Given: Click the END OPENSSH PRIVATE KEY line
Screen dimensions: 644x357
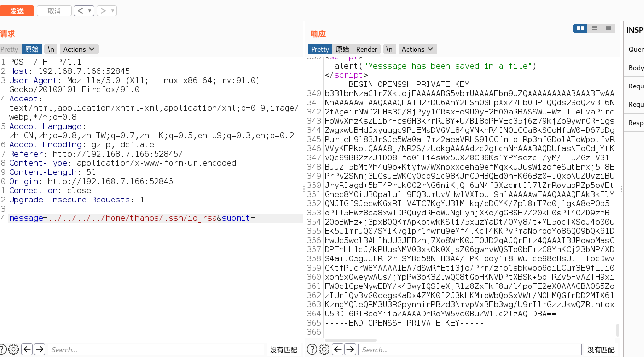Looking at the screenshot, I should click(x=404, y=323).
